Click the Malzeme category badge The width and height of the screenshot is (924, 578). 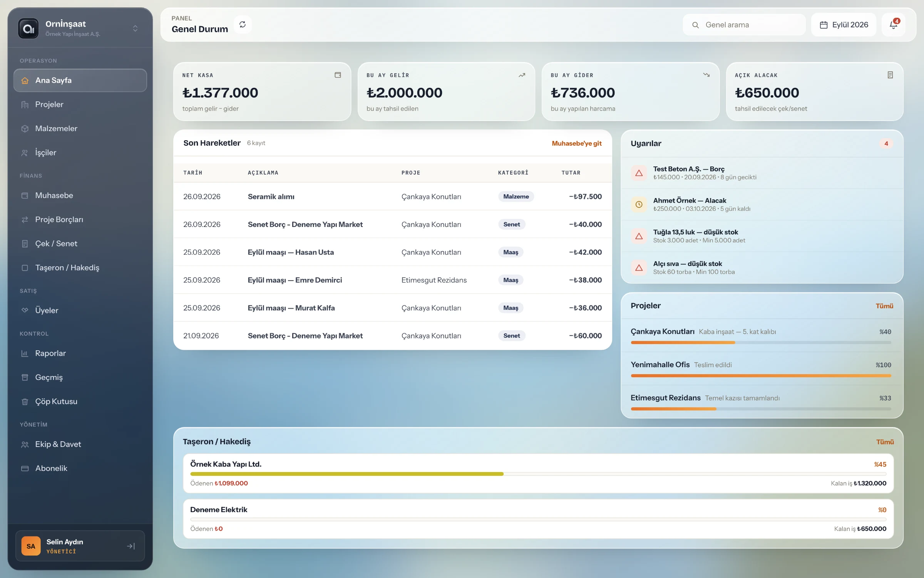(x=516, y=197)
